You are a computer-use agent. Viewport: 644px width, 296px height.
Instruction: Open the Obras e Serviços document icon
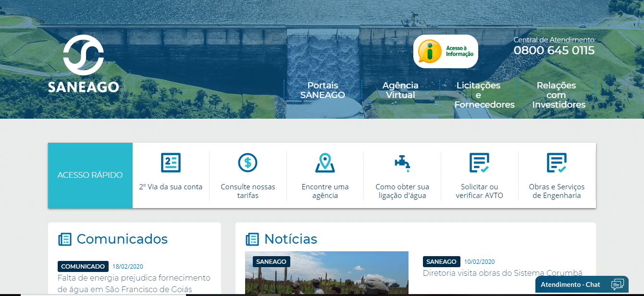(x=557, y=163)
